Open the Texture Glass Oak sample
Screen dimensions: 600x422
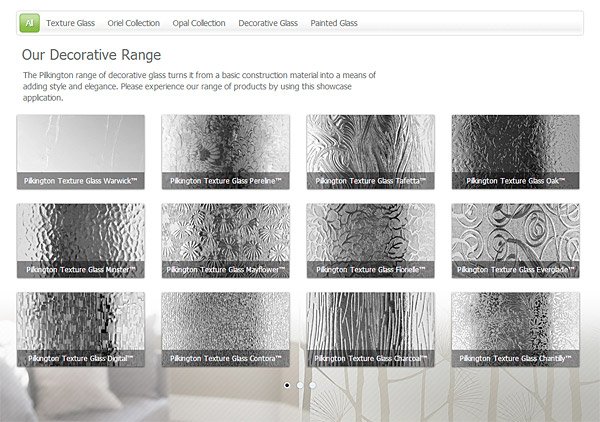click(515, 152)
